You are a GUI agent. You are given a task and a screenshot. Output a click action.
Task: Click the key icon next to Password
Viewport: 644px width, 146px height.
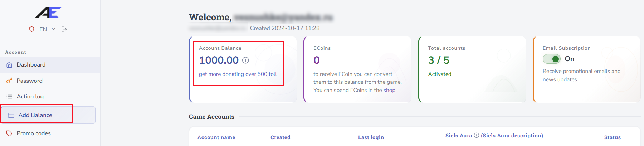pos(9,81)
